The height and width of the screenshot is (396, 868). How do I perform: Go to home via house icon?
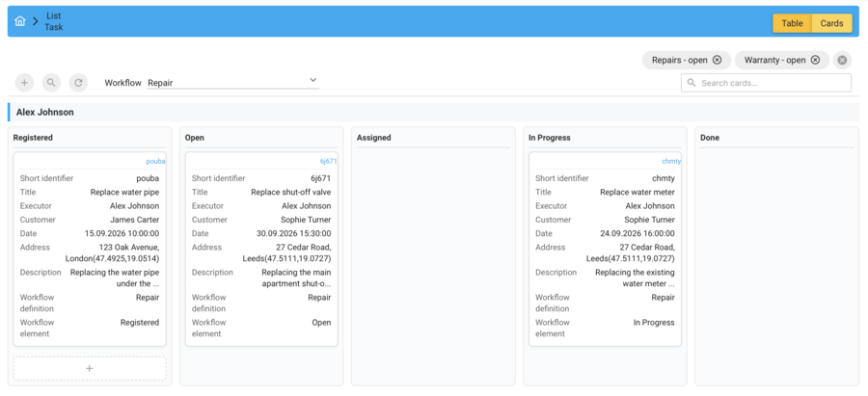click(20, 21)
